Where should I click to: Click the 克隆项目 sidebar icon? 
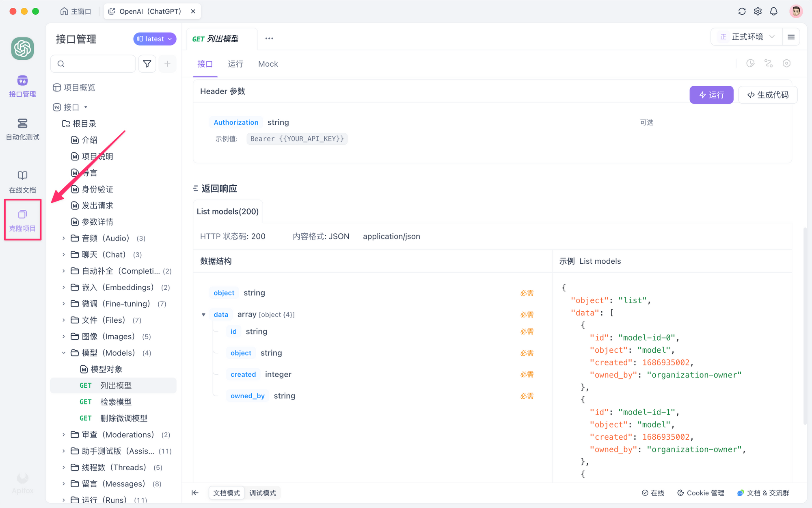[23, 219]
